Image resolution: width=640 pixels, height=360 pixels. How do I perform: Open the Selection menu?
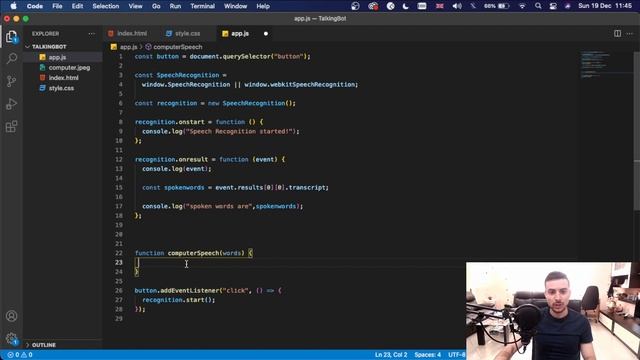pyautogui.click(x=106, y=6)
